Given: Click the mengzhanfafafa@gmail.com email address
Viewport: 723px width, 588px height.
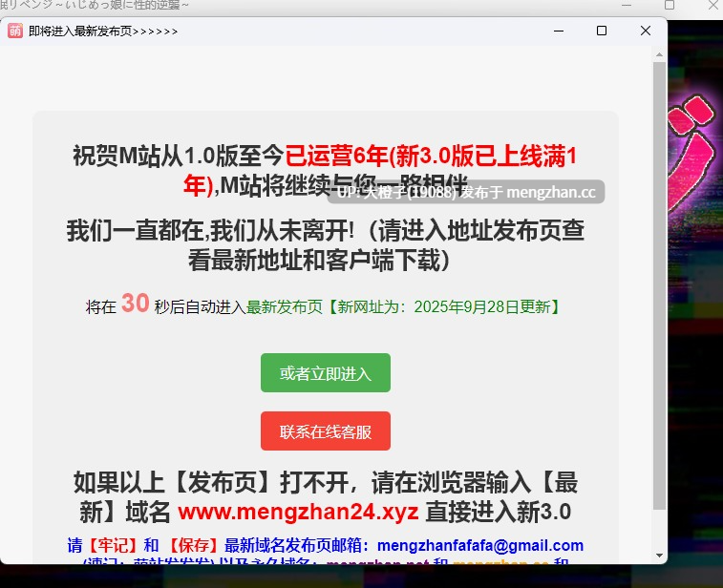Looking at the screenshot, I should 480,546.
